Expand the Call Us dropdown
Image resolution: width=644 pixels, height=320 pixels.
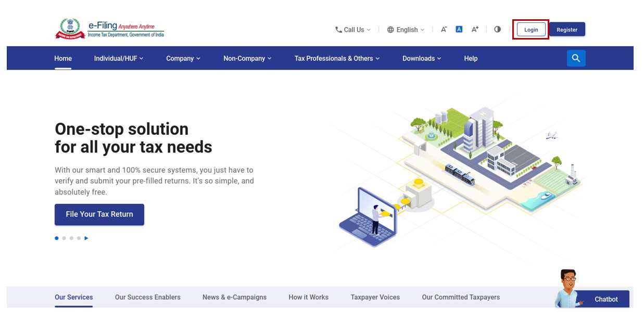(353, 30)
